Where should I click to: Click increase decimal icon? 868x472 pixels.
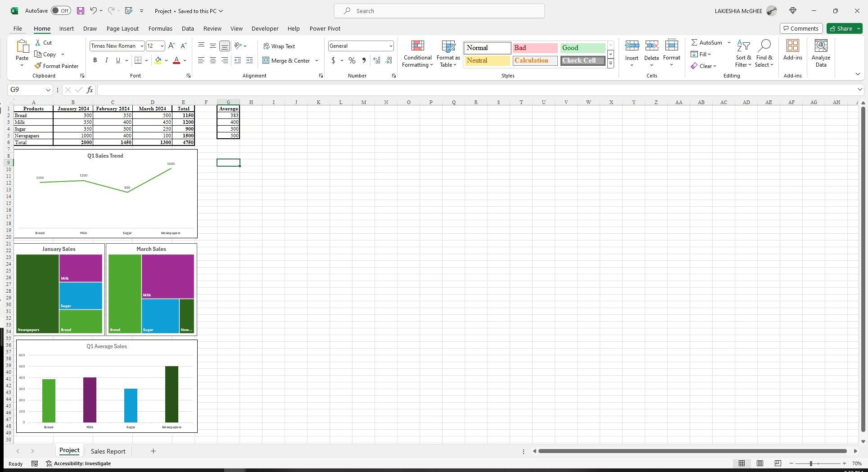click(x=377, y=60)
